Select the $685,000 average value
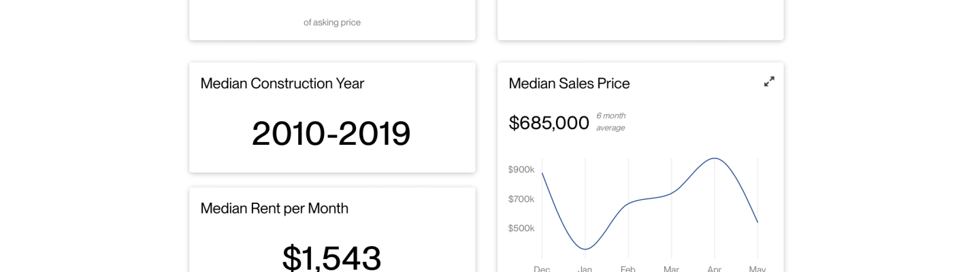Viewport: 980px width, 272px height. pyautogui.click(x=549, y=123)
